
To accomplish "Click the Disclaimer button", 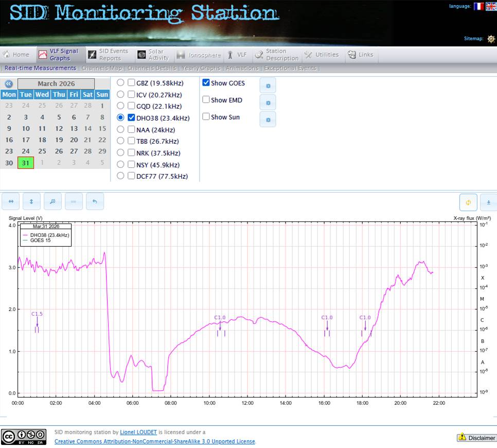I will click(x=476, y=438).
